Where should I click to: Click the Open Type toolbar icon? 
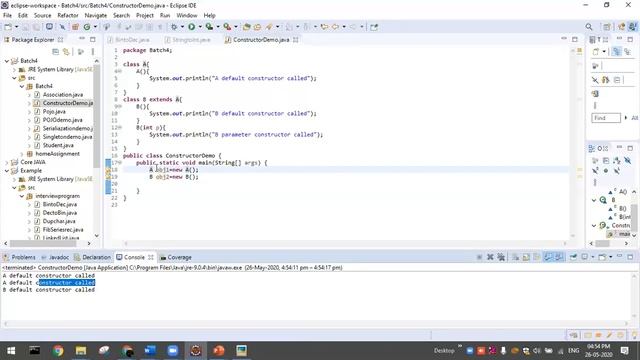[246, 27]
